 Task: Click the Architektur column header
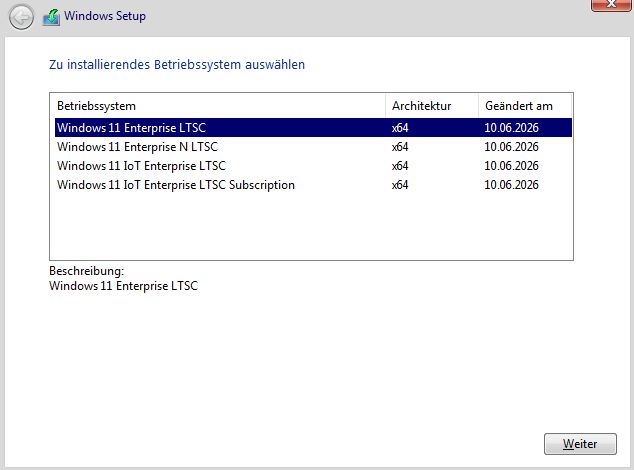[x=432, y=106]
